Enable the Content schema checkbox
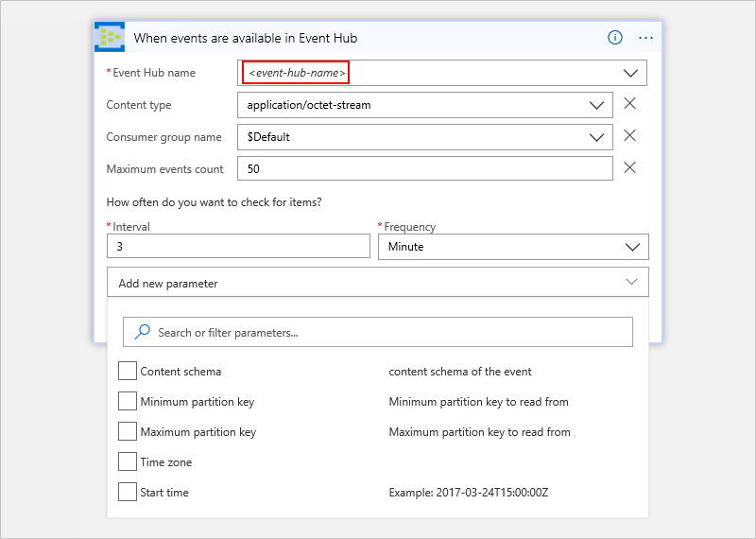756x539 pixels. (x=128, y=372)
